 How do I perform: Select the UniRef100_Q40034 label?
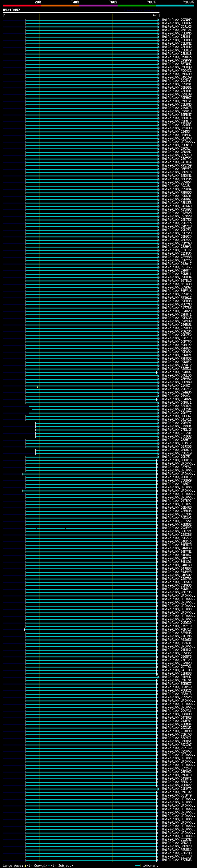tap(177, 396)
